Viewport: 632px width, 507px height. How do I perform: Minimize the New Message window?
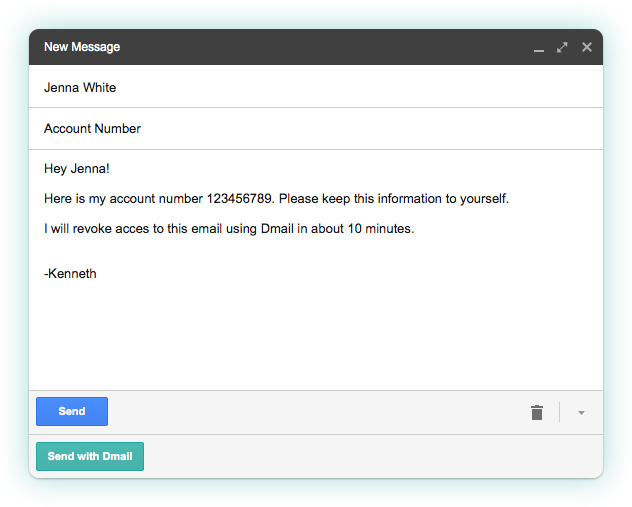point(539,48)
